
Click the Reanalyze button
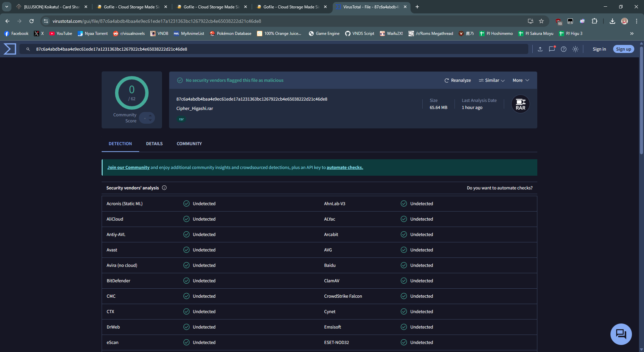click(x=458, y=80)
